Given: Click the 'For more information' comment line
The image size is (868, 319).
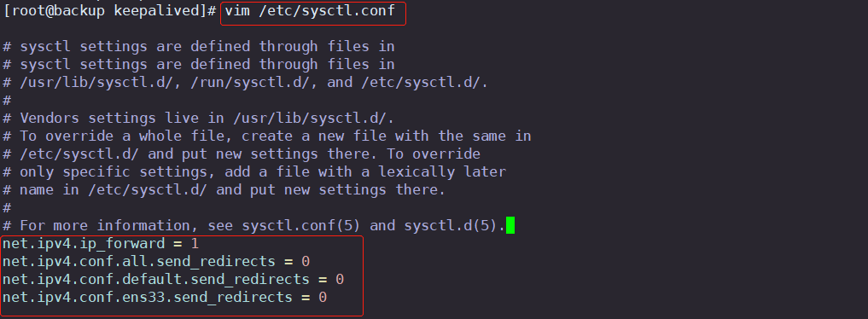Looking at the screenshot, I should click(254, 225).
